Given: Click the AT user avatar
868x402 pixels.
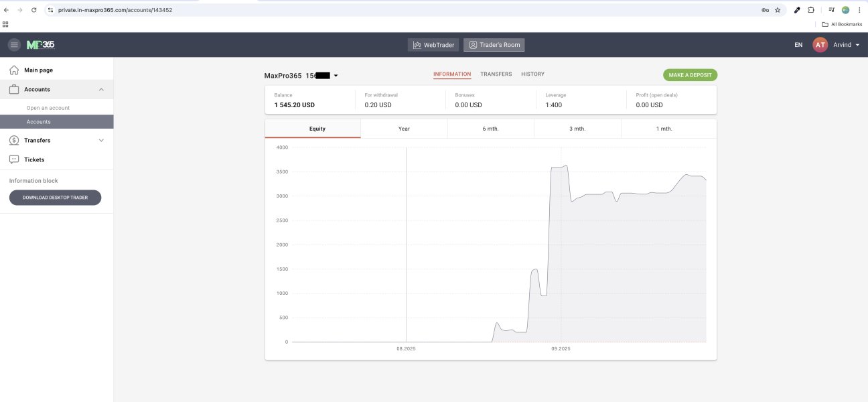Looking at the screenshot, I should [820, 45].
